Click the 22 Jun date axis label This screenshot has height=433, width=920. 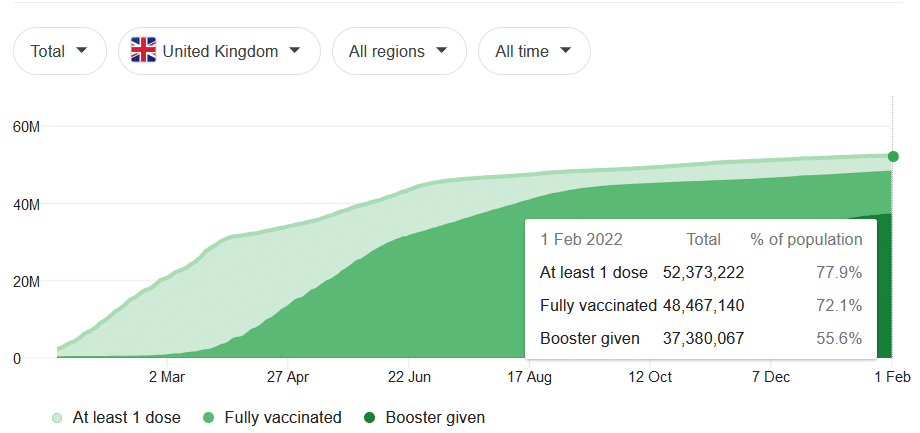[408, 377]
